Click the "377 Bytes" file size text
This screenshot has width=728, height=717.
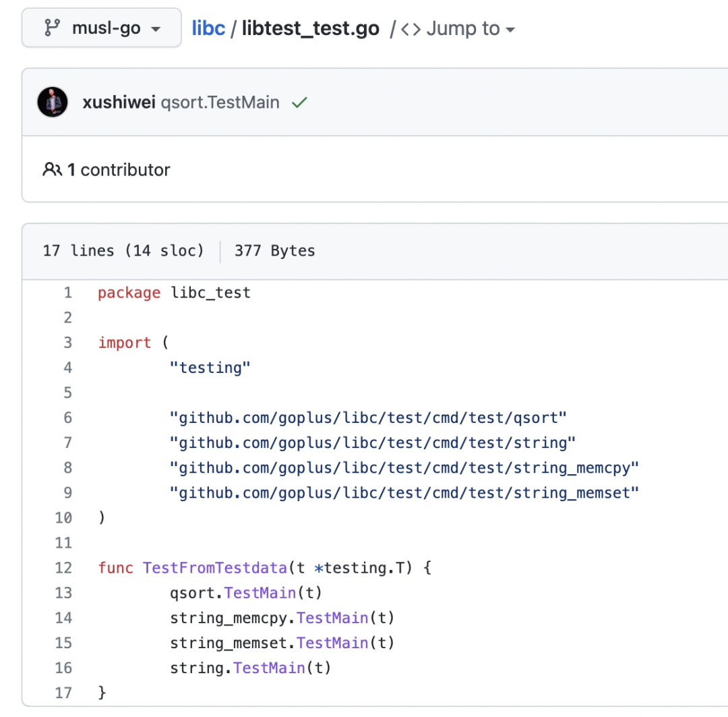tap(275, 251)
